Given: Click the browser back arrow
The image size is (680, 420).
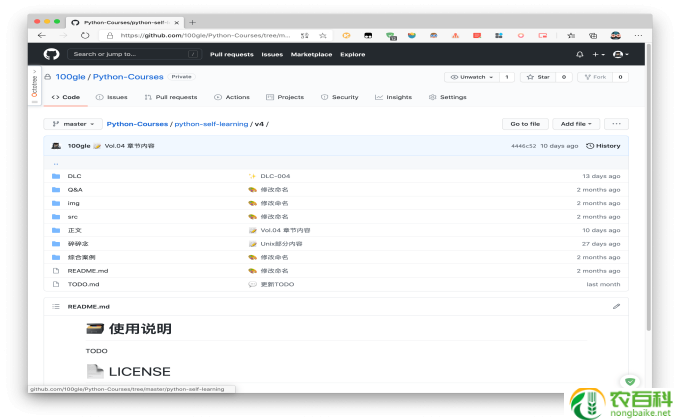Looking at the screenshot, I should tap(43, 35).
